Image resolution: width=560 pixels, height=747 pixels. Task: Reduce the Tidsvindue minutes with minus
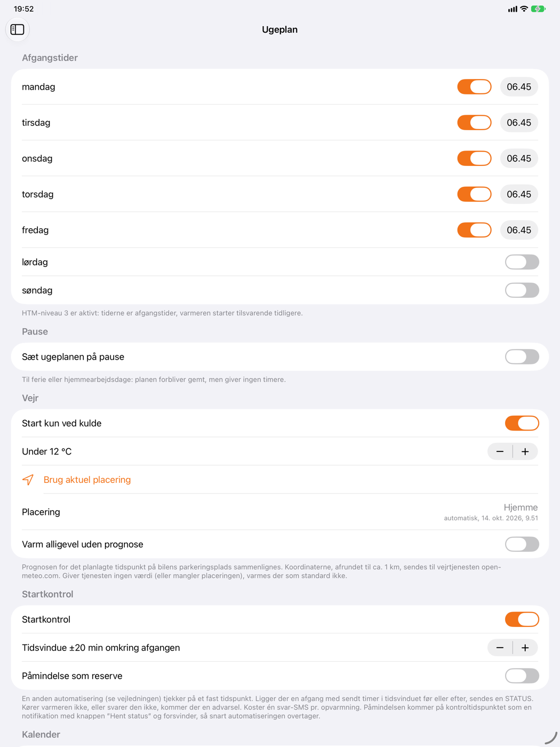click(500, 648)
